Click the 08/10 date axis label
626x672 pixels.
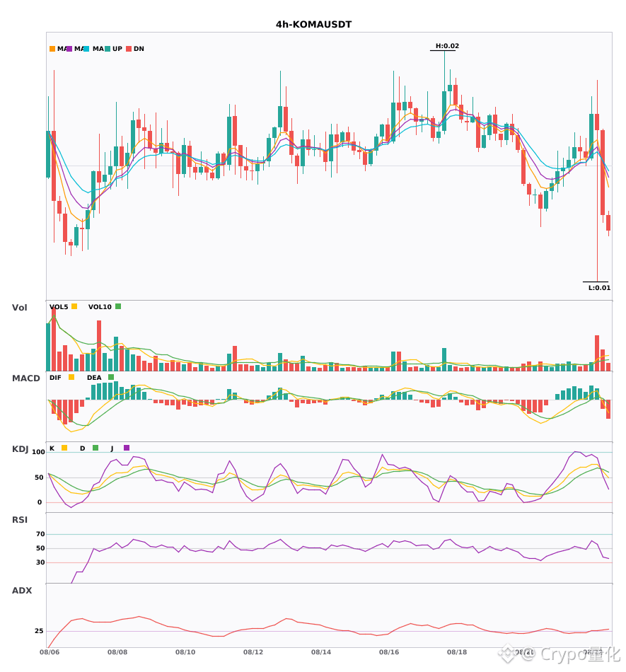185,652
